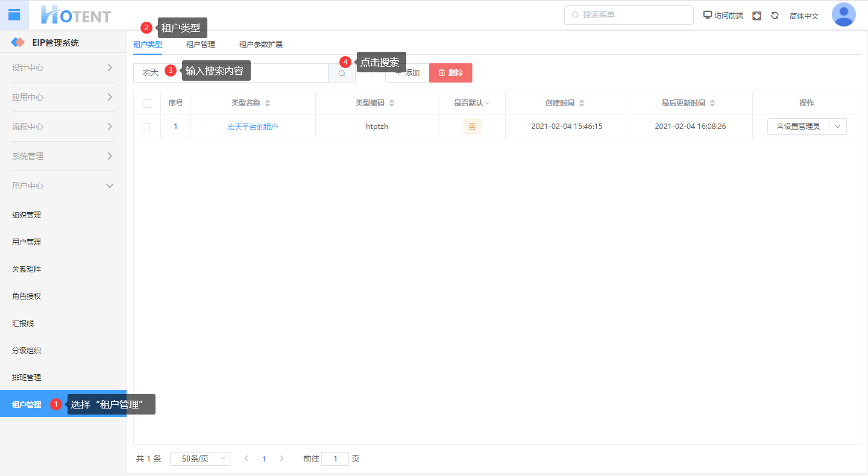Expand the 应用中心 sidebar menu
The image size is (868, 476).
pyautogui.click(x=63, y=97)
